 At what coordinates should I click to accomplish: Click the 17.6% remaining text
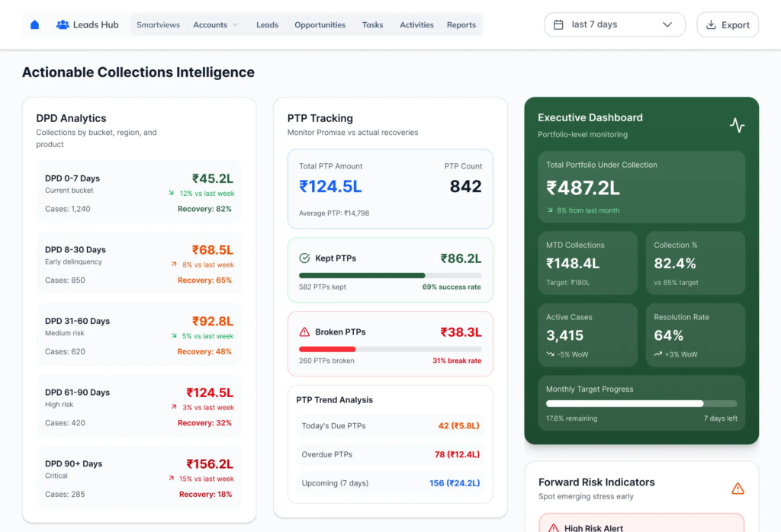coord(571,418)
